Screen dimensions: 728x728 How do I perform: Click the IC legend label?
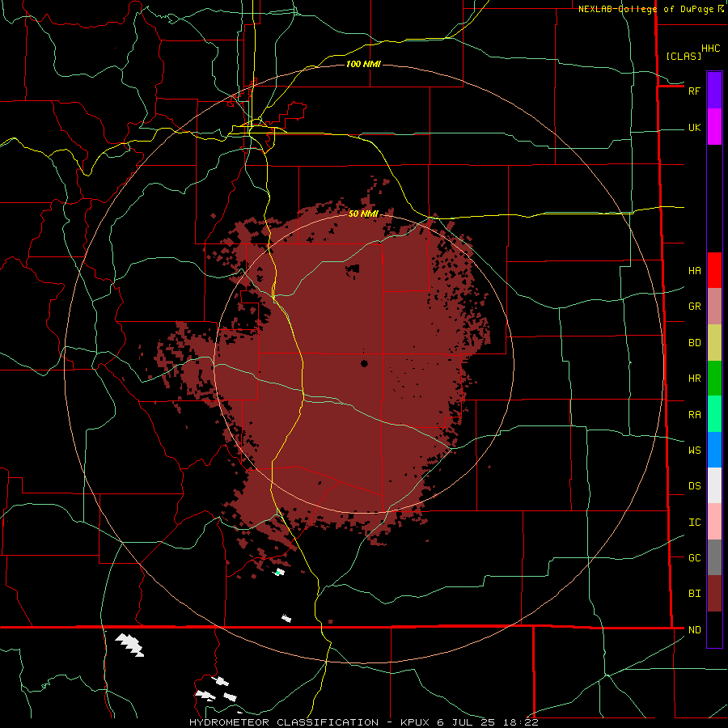tap(694, 523)
